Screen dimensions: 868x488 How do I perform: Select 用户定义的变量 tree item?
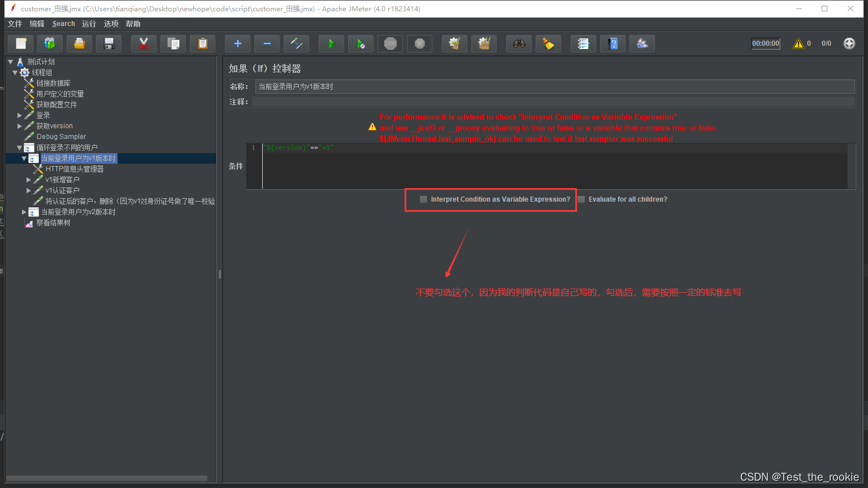[60, 94]
